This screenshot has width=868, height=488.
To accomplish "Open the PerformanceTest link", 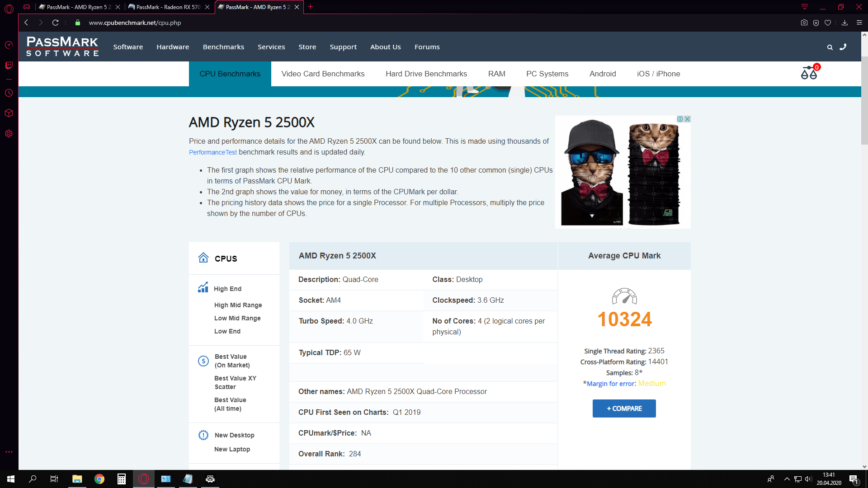I will click(212, 152).
